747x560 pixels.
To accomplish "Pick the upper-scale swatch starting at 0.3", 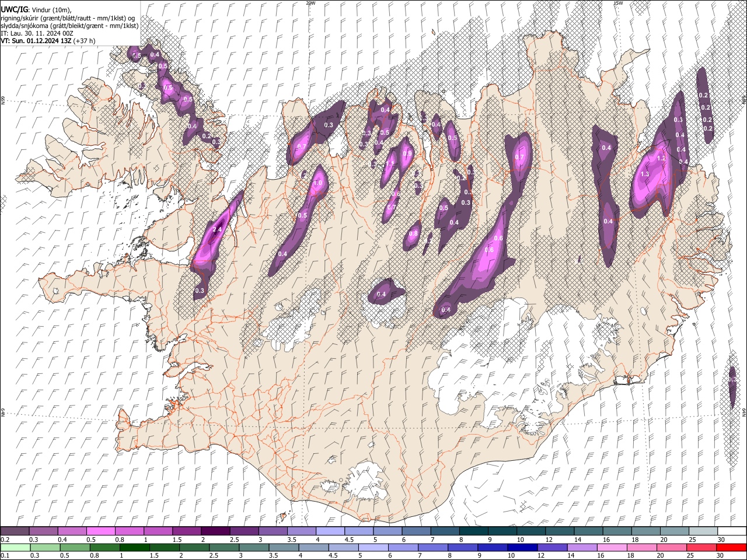I will (x=43, y=531).
